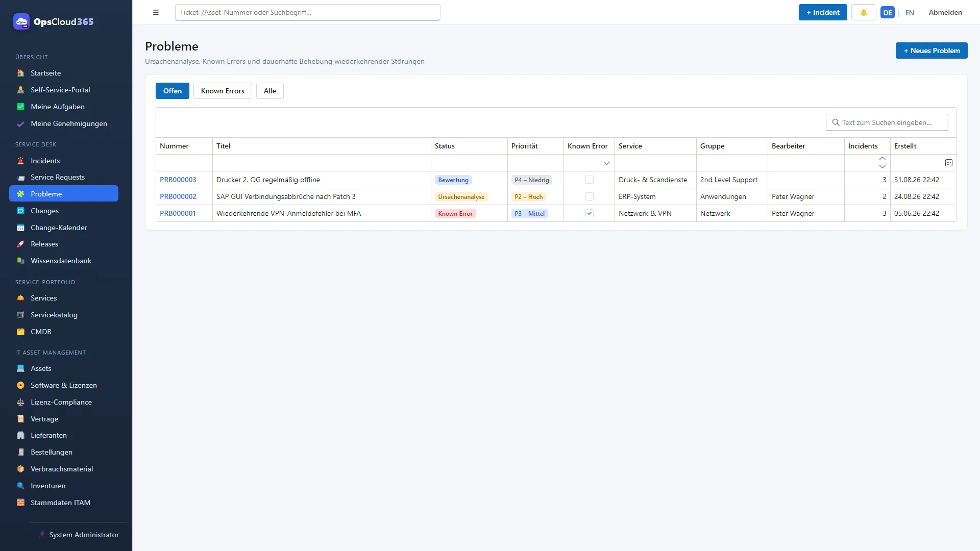Open notifications bell icon

click(864, 12)
